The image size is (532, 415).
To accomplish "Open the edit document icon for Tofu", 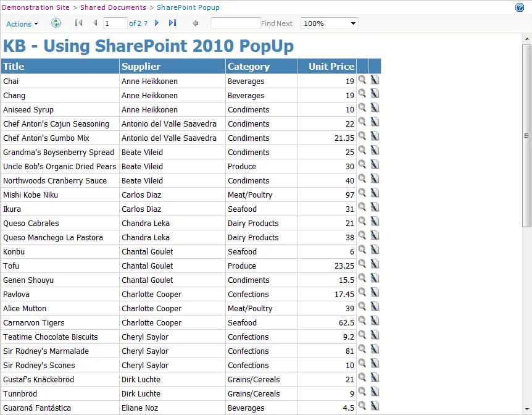I will (375, 263).
